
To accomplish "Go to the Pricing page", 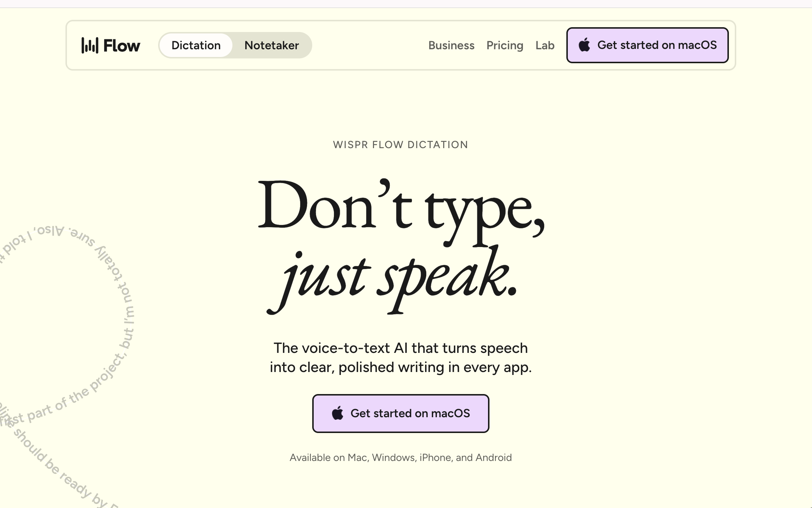I will pyautogui.click(x=505, y=45).
